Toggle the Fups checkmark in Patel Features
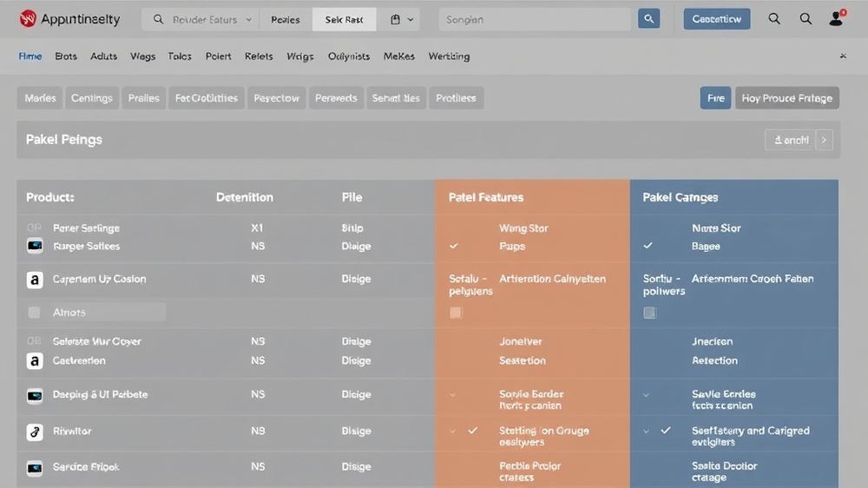Screen dimensions: 868x488 (x=454, y=246)
